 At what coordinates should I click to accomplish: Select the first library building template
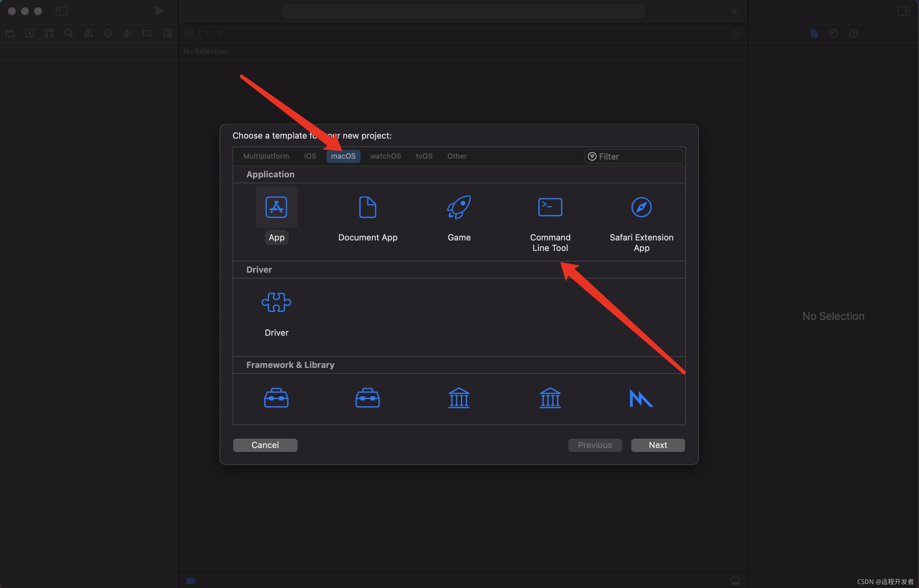(x=459, y=398)
